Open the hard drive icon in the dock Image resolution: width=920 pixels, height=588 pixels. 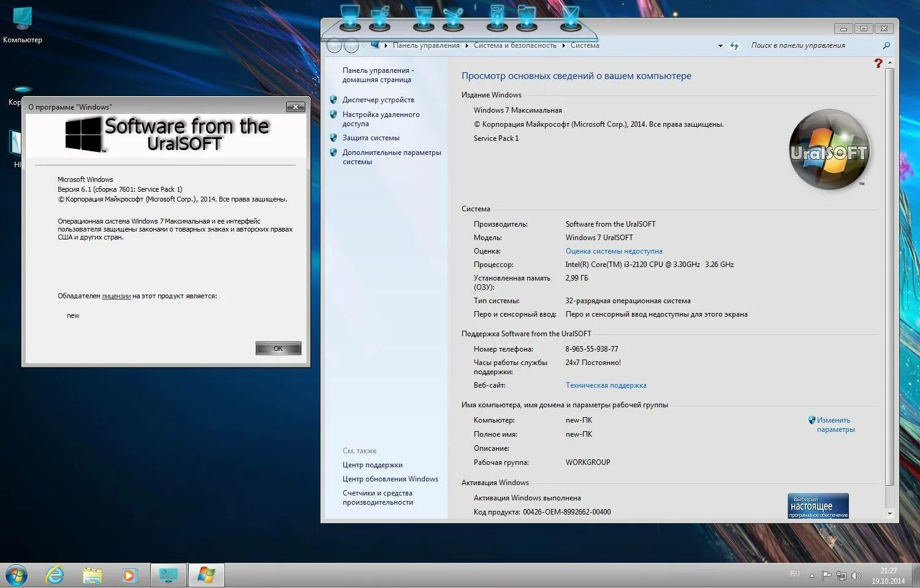click(x=497, y=17)
